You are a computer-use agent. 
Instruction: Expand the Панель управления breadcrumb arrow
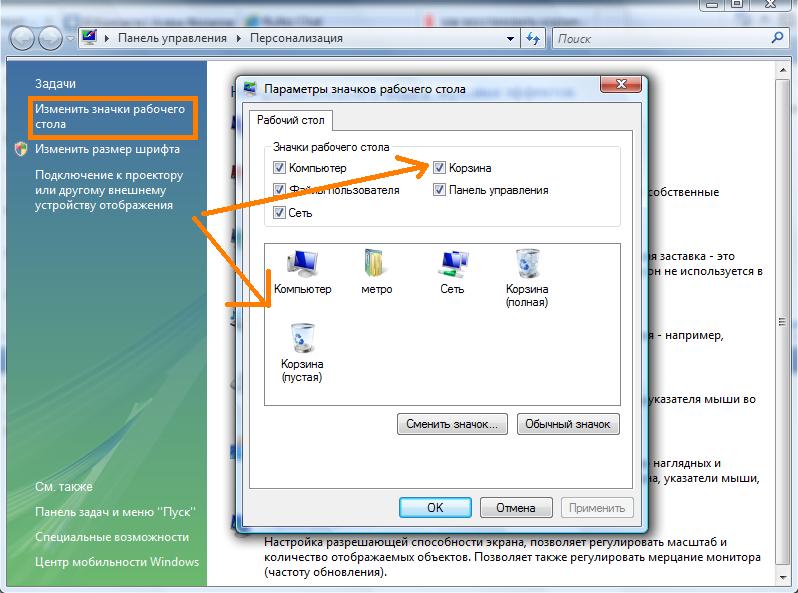(238, 39)
